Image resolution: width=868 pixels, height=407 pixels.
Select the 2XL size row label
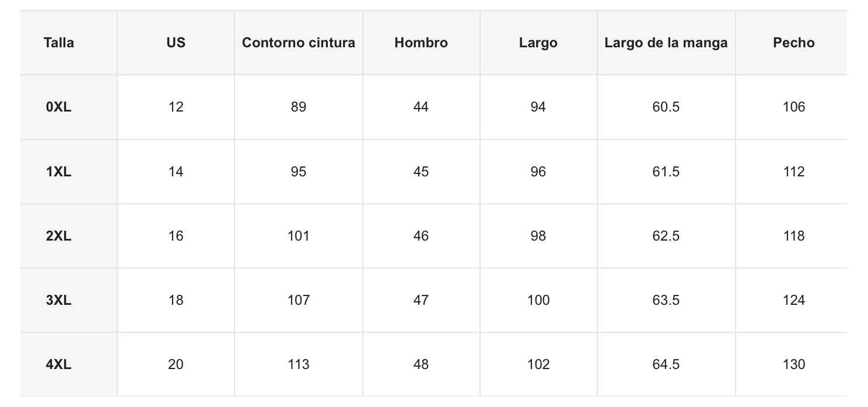tap(59, 236)
